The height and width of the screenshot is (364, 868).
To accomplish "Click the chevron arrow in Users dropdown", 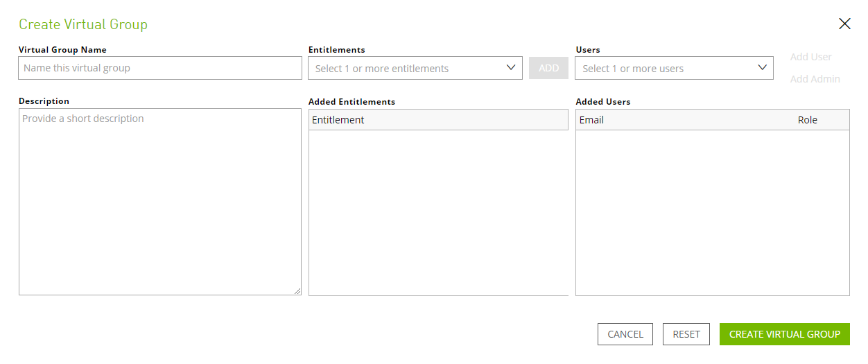I will [762, 68].
